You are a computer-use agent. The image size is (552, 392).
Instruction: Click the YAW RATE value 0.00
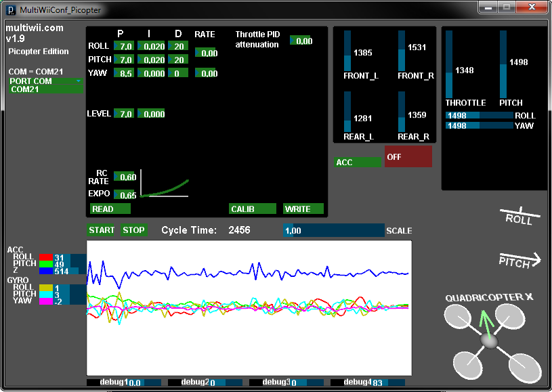207,73
